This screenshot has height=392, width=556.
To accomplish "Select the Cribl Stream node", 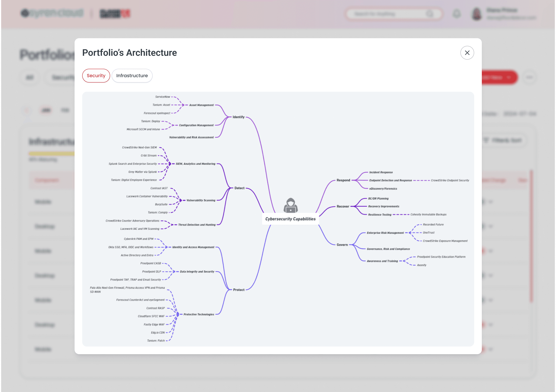I will click(149, 156).
